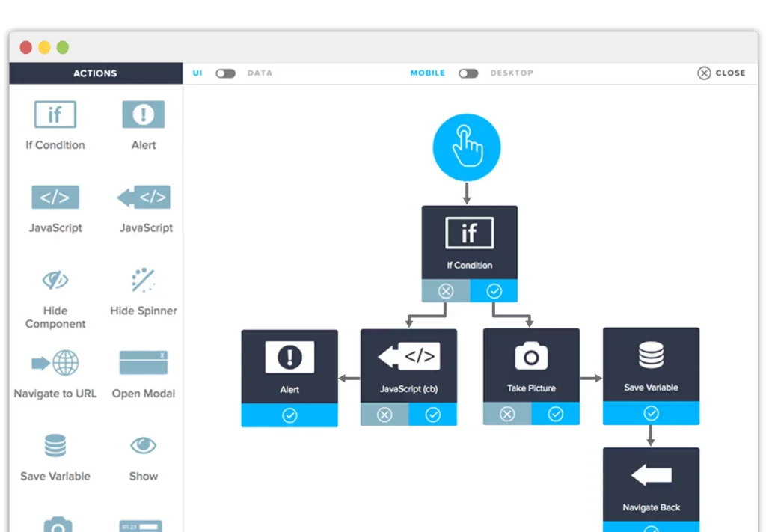Select the If Condition action icon
This screenshot has height=532, width=766.
tap(55, 115)
